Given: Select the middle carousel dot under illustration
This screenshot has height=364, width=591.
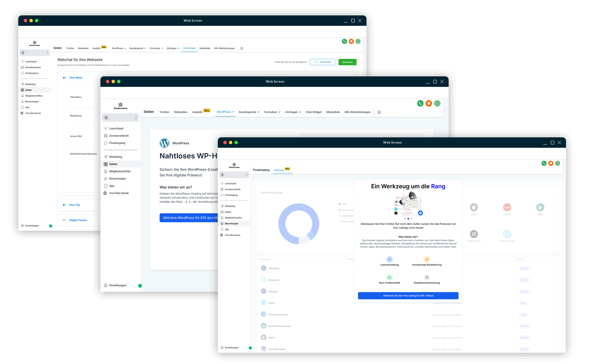Looking at the screenshot, I should tap(408, 219).
